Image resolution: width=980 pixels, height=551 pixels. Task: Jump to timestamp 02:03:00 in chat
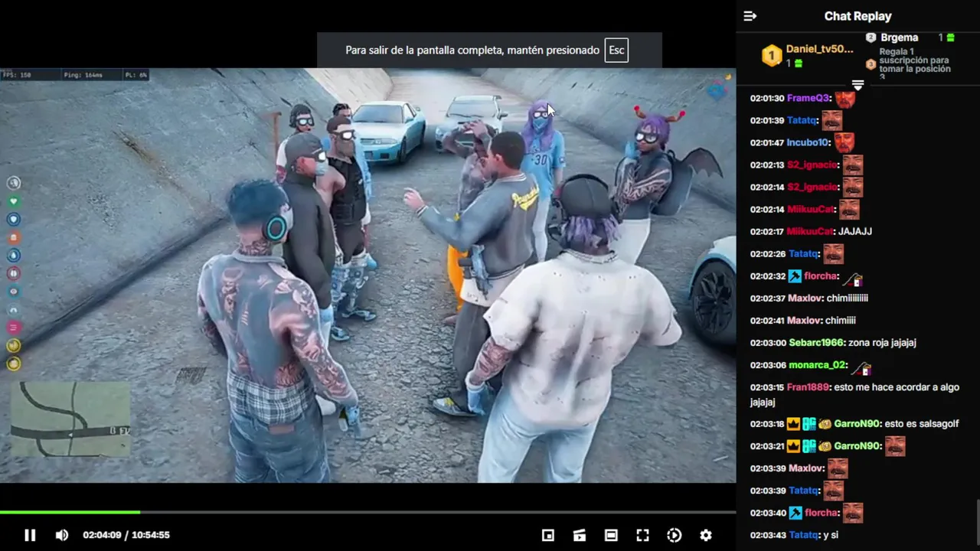(768, 342)
